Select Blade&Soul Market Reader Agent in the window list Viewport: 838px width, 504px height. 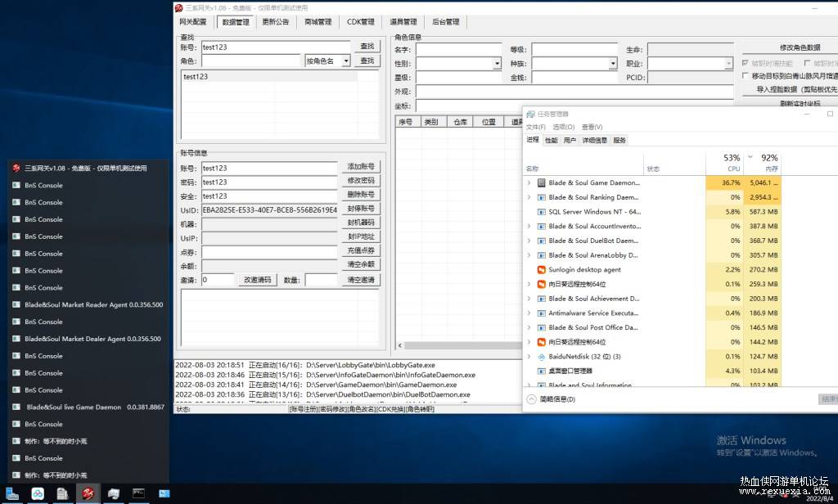click(x=88, y=304)
